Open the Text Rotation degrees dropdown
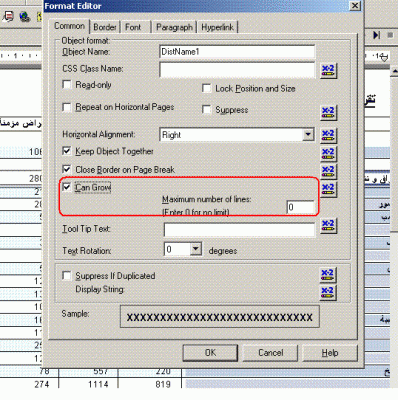This screenshot has width=398, height=400. [196, 249]
